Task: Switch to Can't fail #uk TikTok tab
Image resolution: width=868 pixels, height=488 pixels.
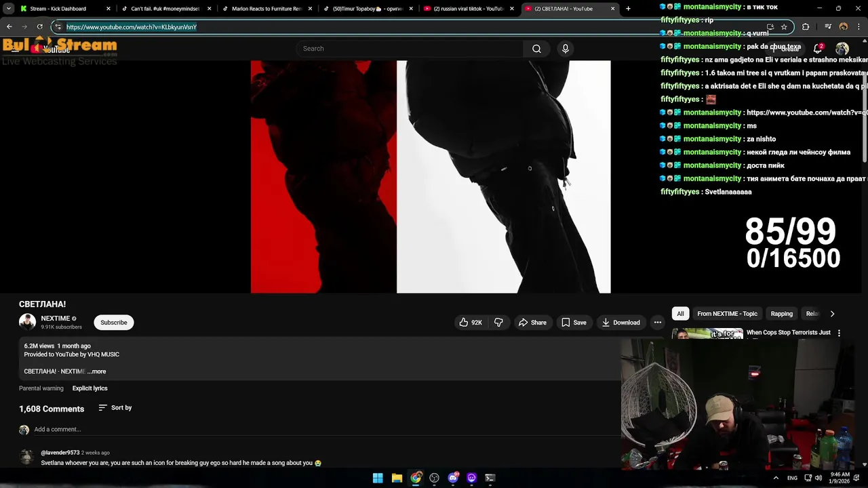Action: coord(165,9)
